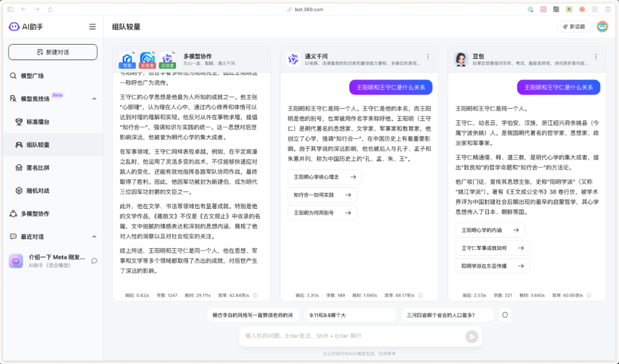Collapse the sidebar with the hamburger menu icon
The image size is (619, 364).
pos(92,27)
